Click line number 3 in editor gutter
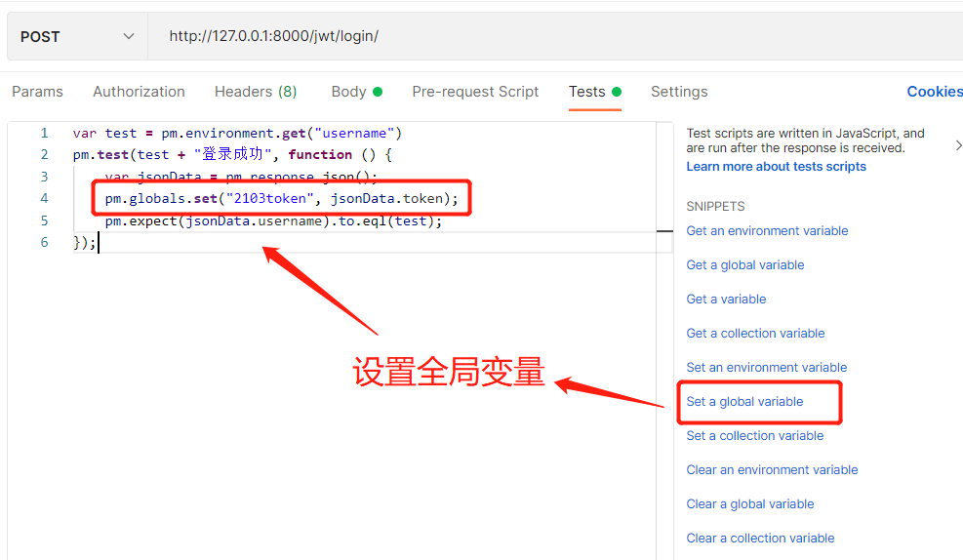This screenshot has height=560, width=963. point(44,177)
